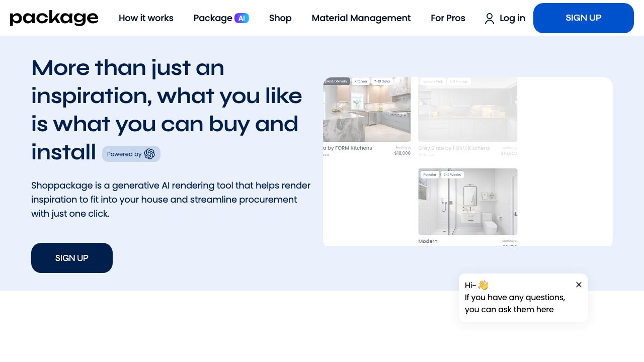Click the Modern bathroom thumbnail
Image resolution: width=644 pixels, height=362 pixels.
coord(468,202)
